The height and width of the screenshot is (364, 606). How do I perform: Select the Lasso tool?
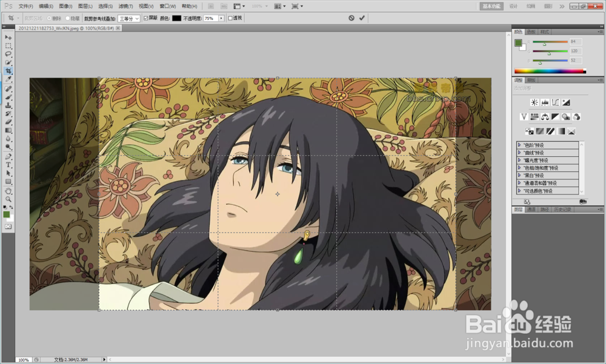tap(8, 54)
